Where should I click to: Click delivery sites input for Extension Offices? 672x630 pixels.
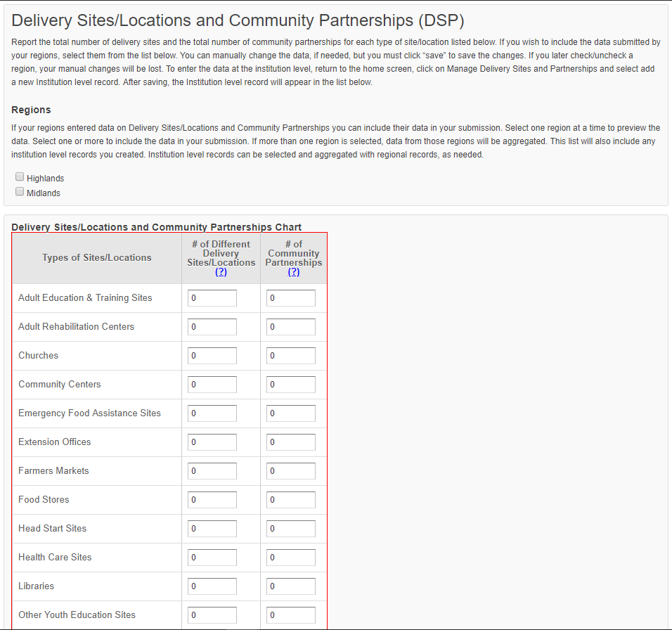click(x=212, y=442)
